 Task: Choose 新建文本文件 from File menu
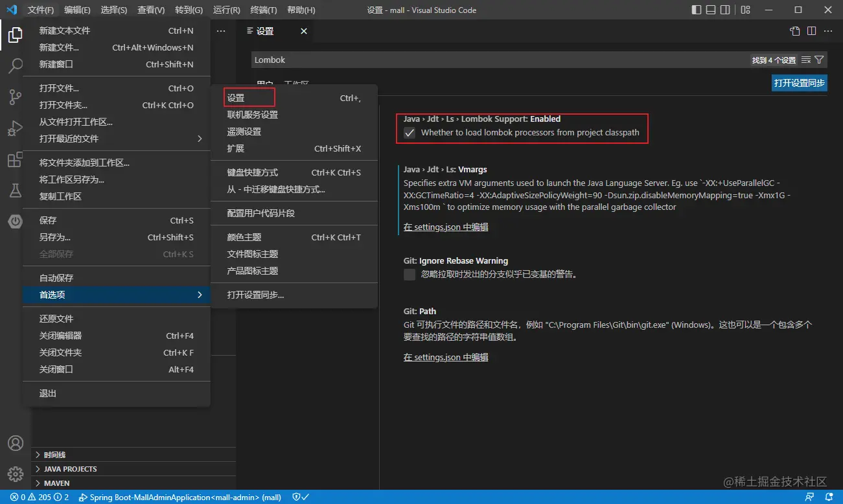[x=117, y=30]
